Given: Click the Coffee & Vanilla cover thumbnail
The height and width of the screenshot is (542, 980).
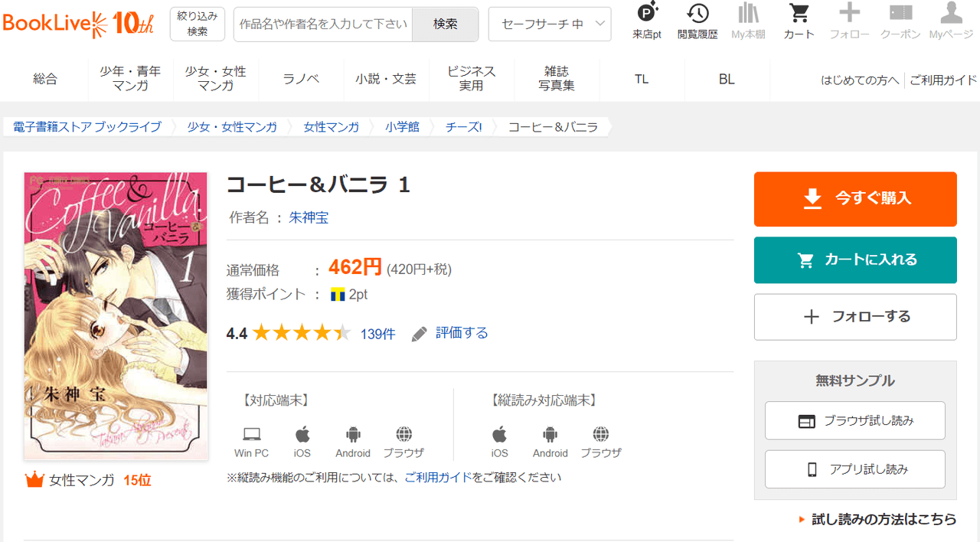Looking at the screenshot, I should coord(116,315).
